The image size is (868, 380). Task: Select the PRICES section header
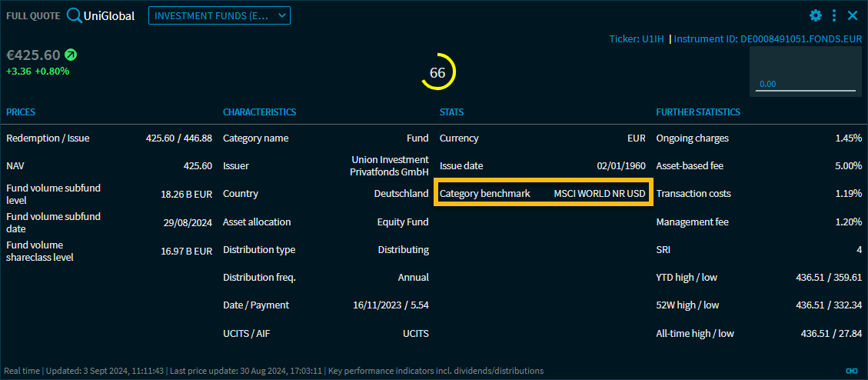21,112
